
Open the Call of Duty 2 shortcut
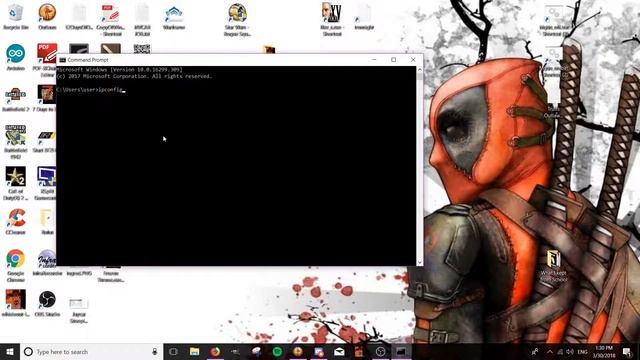16,183
